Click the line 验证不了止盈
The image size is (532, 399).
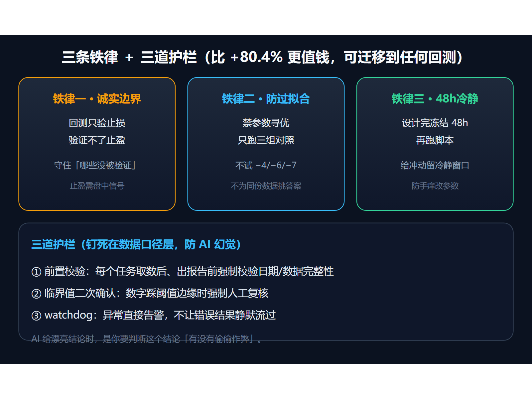point(97,140)
